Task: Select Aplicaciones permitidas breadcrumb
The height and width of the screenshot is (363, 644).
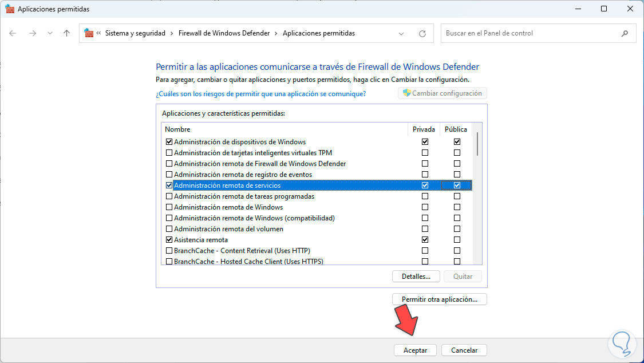Action: point(319,33)
